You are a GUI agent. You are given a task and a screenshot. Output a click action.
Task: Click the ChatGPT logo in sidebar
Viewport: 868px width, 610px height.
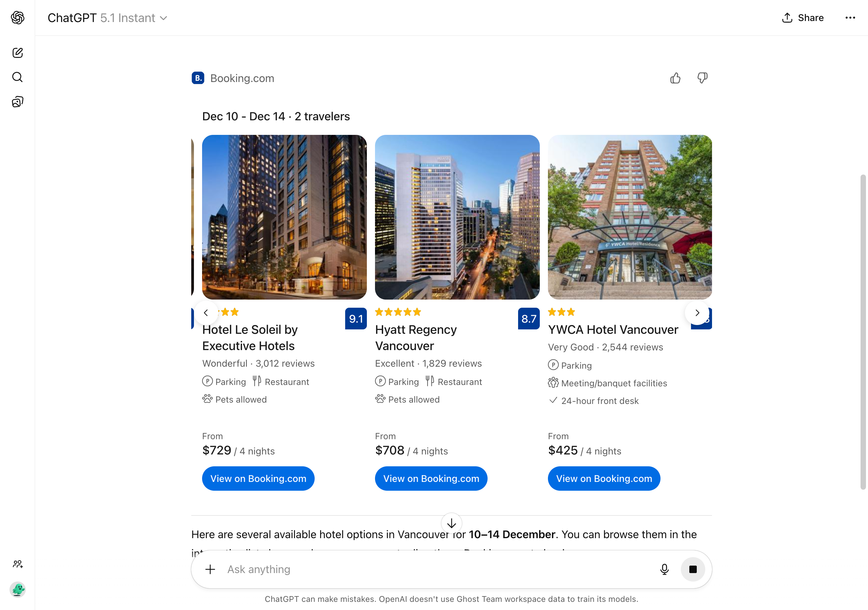click(17, 17)
